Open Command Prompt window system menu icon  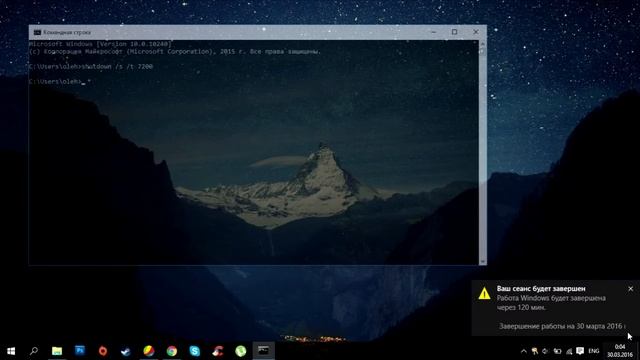point(37,32)
